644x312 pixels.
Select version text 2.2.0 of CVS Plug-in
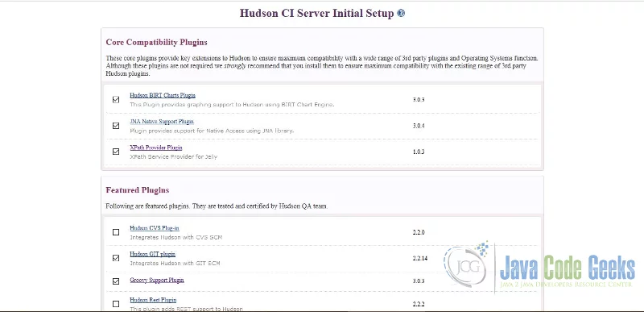419,232
